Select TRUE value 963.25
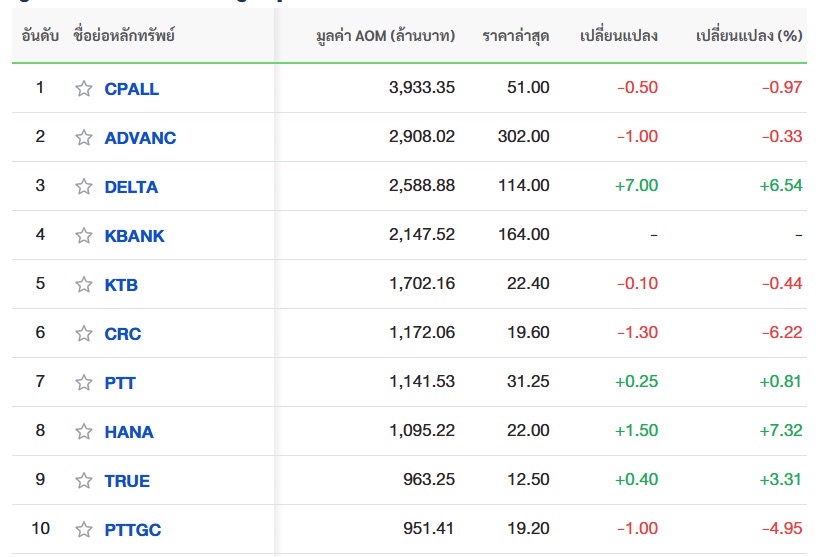The width and height of the screenshot is (827, 557). click(429, 479)
